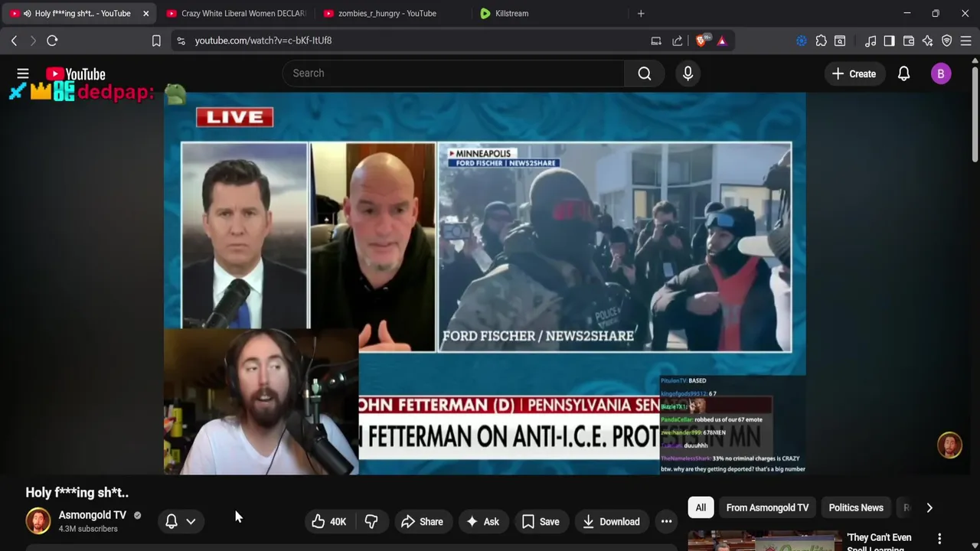Download the video
The width and height of the screenshot is (980, 551).
click(611, 522)
